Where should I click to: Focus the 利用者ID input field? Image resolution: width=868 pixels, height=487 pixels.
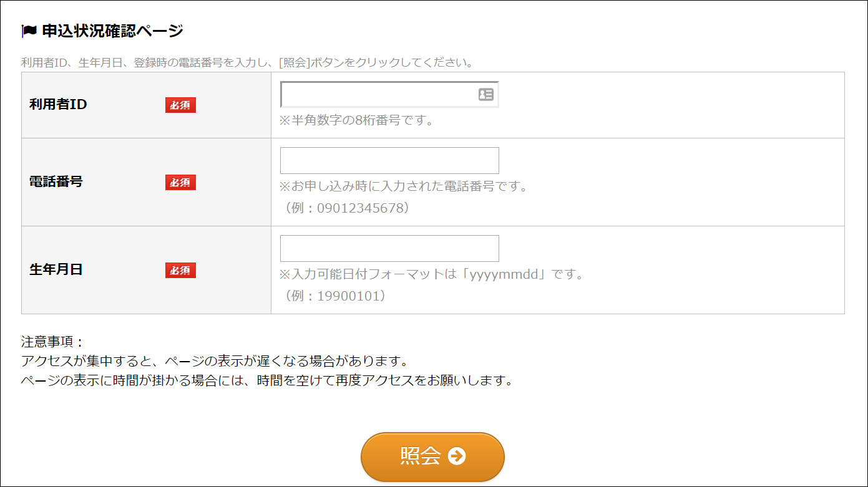[378, 95]
